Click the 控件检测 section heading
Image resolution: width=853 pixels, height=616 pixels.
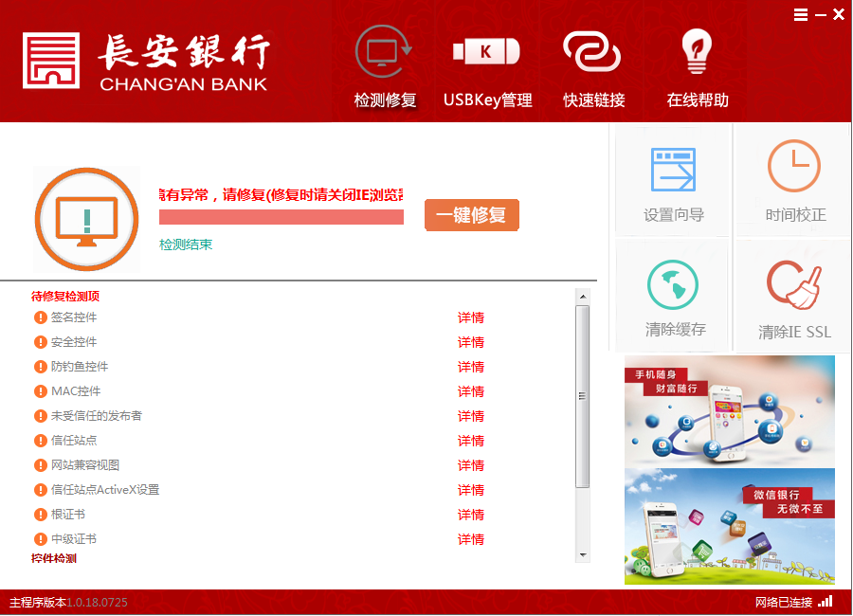54,558
